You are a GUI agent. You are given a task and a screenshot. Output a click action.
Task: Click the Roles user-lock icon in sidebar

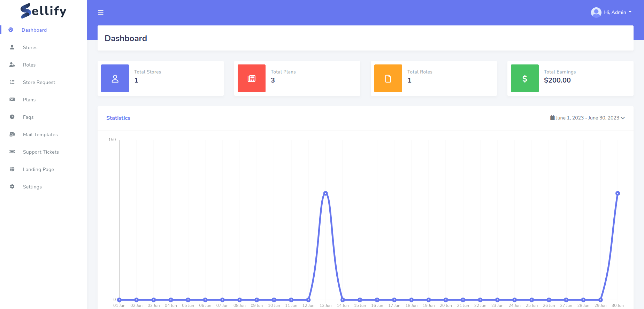(x=12, y=65)
